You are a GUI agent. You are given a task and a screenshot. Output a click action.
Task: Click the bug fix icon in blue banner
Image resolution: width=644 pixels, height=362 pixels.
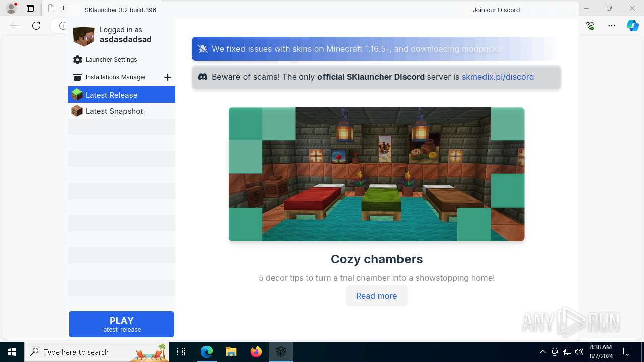pos(203,49)
